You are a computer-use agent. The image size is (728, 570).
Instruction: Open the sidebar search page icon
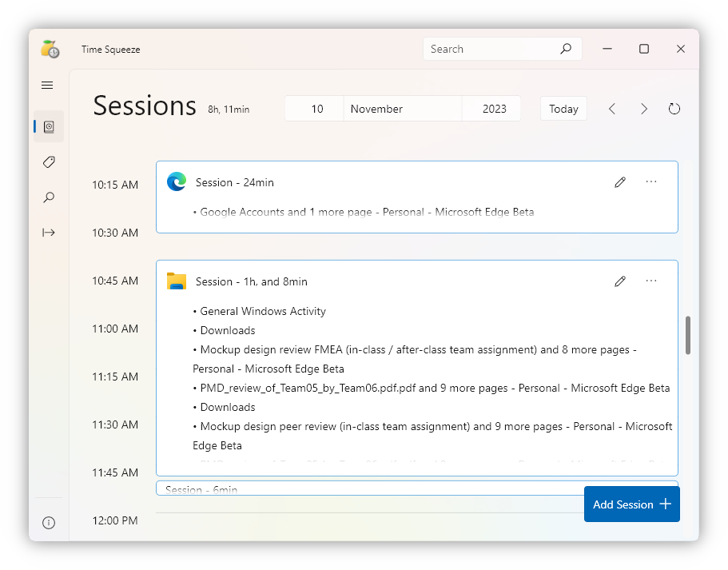tap(49, 197)
